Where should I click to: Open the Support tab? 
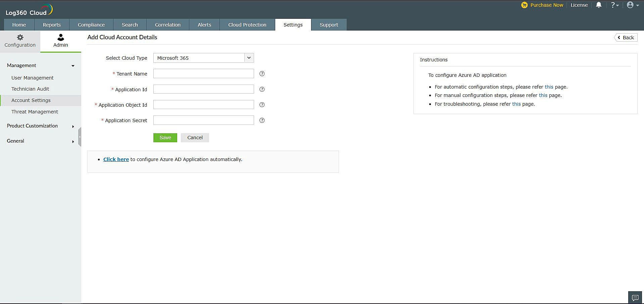(329, 25)
